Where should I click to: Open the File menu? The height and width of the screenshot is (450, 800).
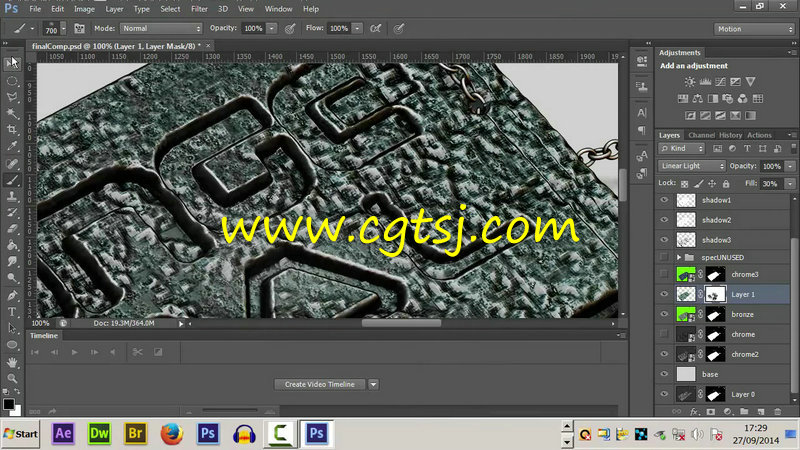(x=35, y=9)
